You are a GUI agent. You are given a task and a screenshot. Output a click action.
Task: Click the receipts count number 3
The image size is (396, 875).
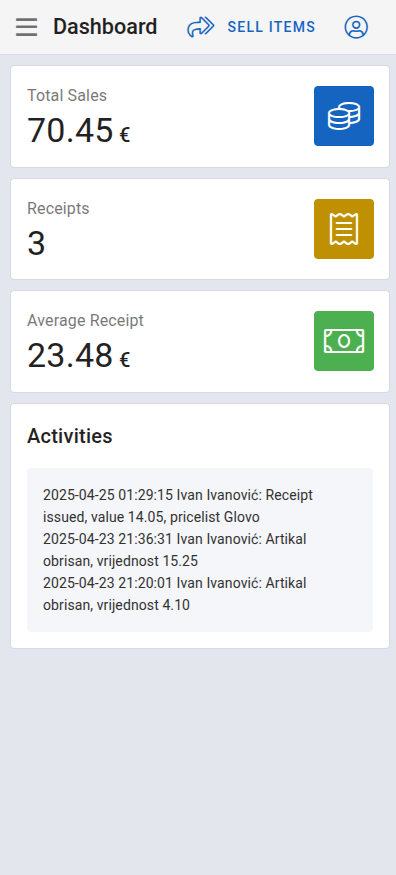click(x=36, y=243)
